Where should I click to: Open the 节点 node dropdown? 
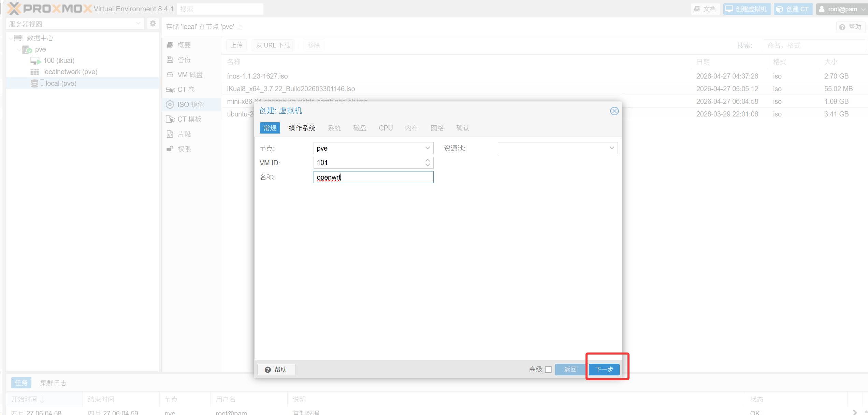tap(427, 148)
